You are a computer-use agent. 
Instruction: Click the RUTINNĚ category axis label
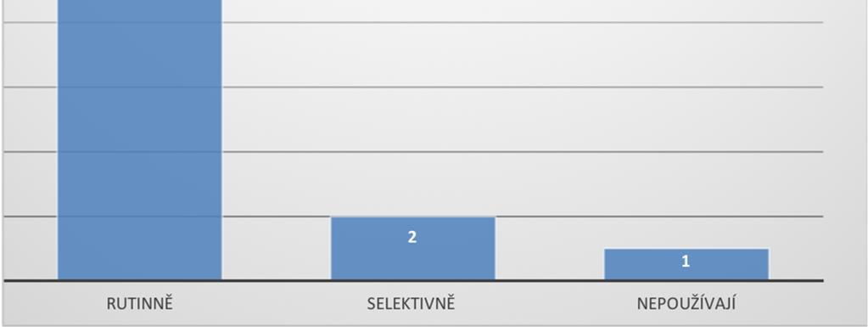tap(140, 304)
